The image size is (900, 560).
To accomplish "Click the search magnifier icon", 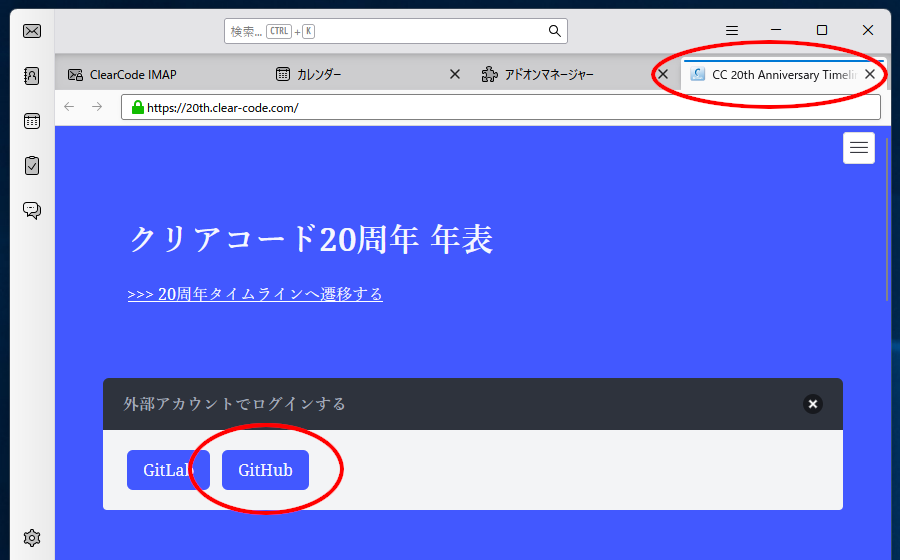I will click(x=554, y=31).
